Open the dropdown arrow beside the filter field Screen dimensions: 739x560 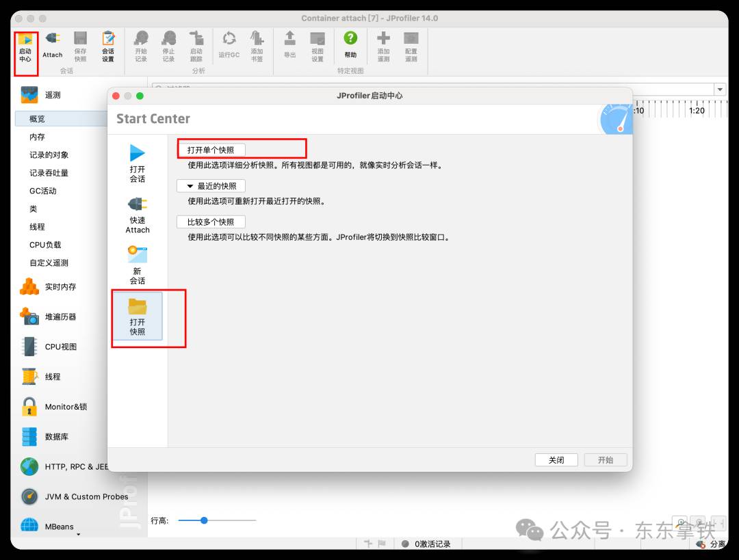[x=720, y=89]
